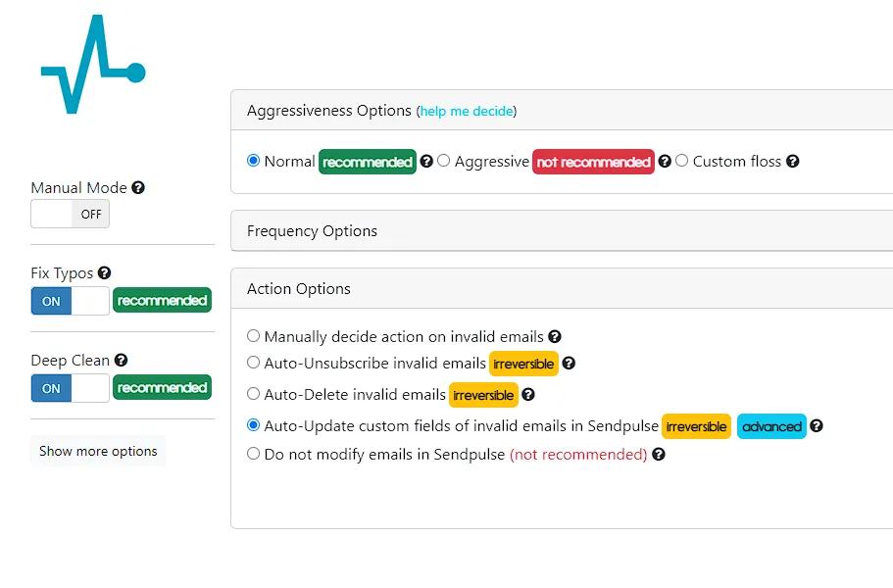Viewport: 893px width, 588px height.
Task: Click the recommended badge beside Fix Typos
Action: pos(163,301)
